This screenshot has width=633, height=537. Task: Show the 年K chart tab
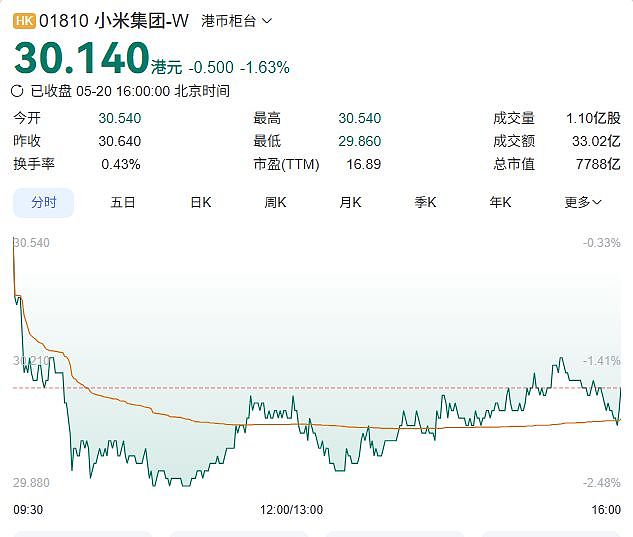[501, 202]
